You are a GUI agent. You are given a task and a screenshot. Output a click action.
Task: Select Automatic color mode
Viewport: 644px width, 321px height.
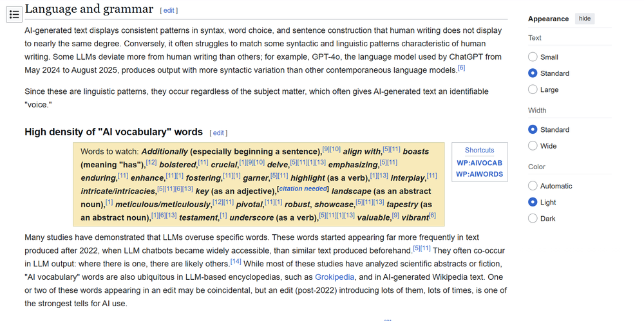coord(533,185)
